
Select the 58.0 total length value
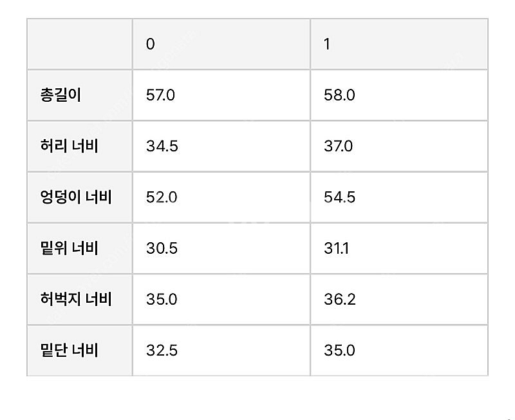coord(339,95)
